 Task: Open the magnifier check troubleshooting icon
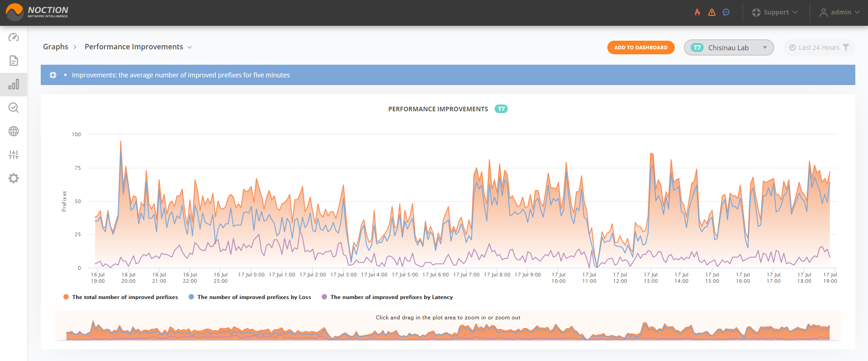[14, 108]
